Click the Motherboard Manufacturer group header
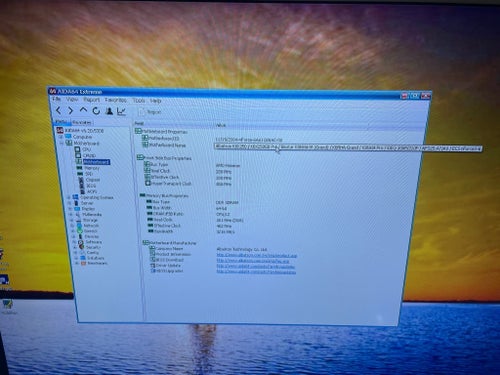The height and width of the screenshot is (375, 500). tap(169, 243)
